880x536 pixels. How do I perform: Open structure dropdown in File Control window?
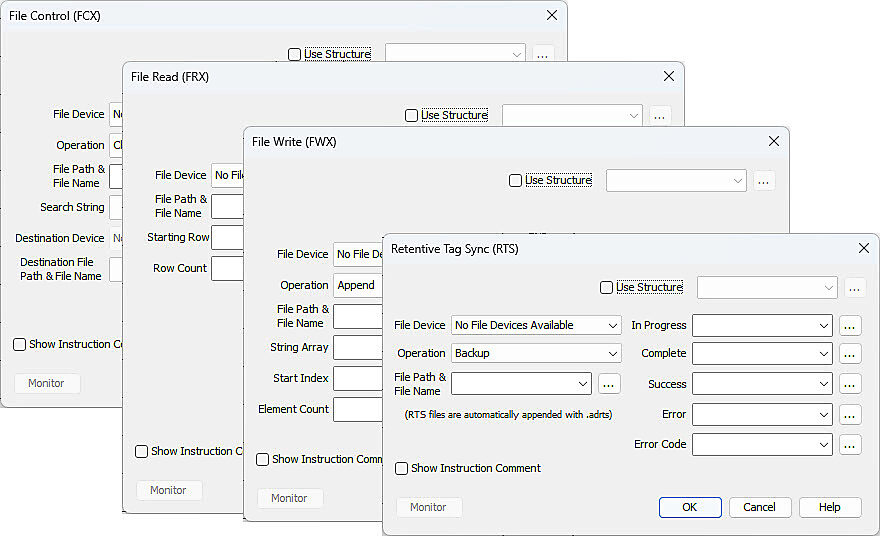point(455,54)
